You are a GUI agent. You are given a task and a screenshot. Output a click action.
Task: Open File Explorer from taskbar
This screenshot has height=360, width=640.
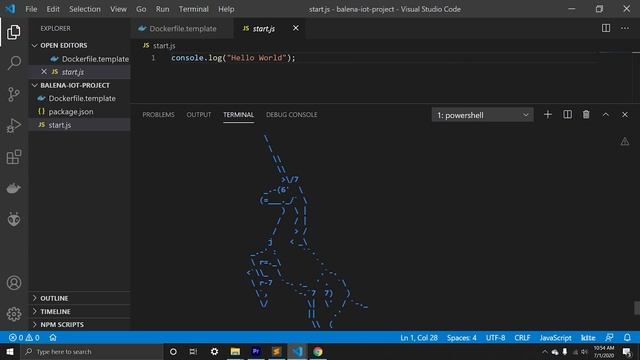click(x=235, y=351)
